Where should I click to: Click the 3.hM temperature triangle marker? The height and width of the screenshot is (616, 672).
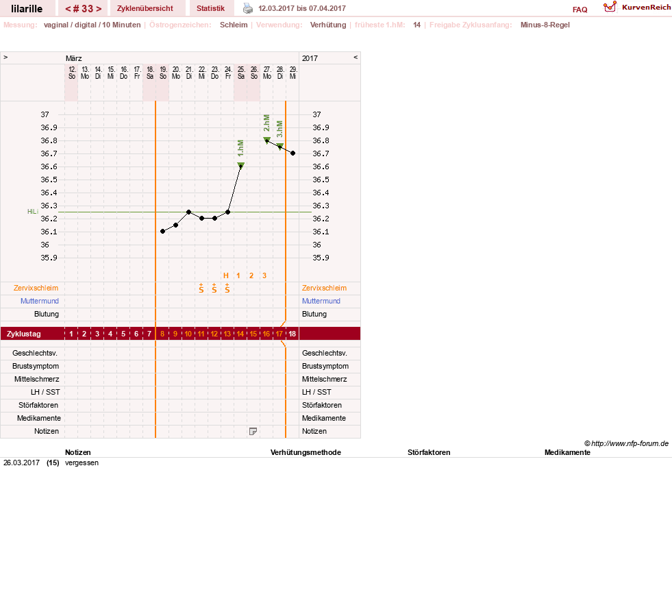point(280,146)
